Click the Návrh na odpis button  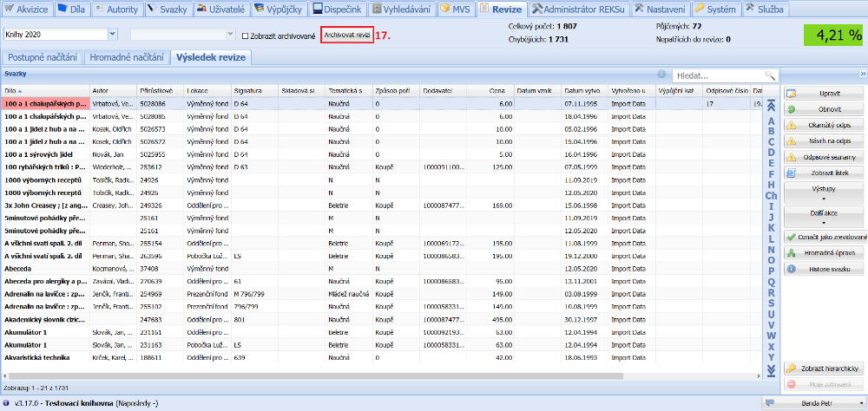tap(824, 140)
